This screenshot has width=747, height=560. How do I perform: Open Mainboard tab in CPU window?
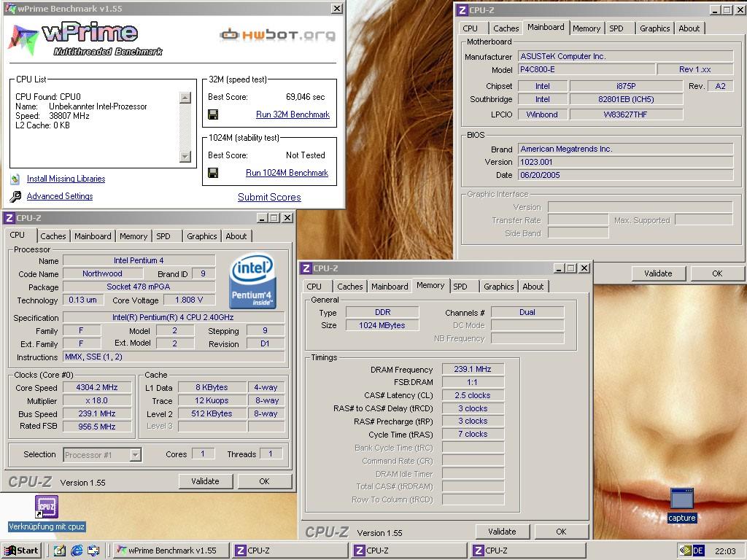coord(93,236)
